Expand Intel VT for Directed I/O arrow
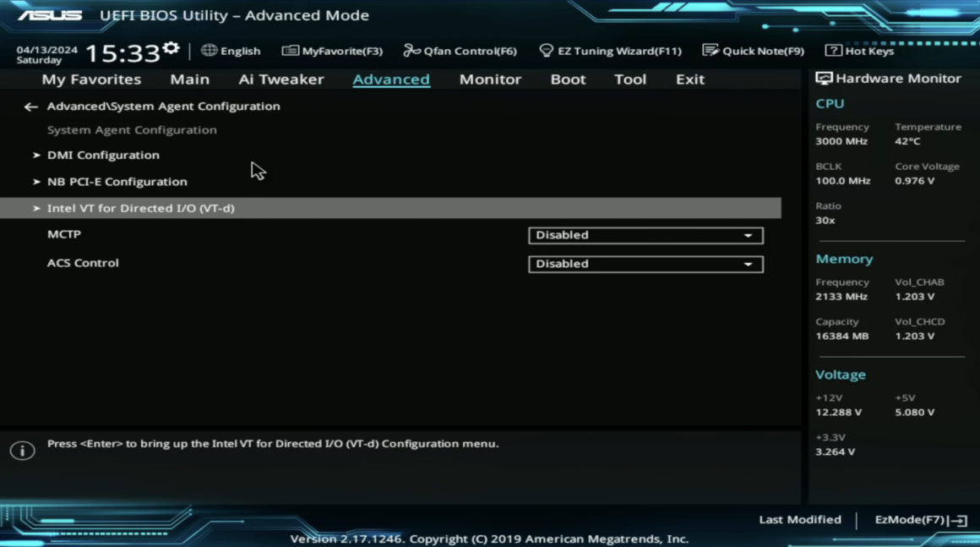This screenshot has width=980, height=547. coord(36,208)
